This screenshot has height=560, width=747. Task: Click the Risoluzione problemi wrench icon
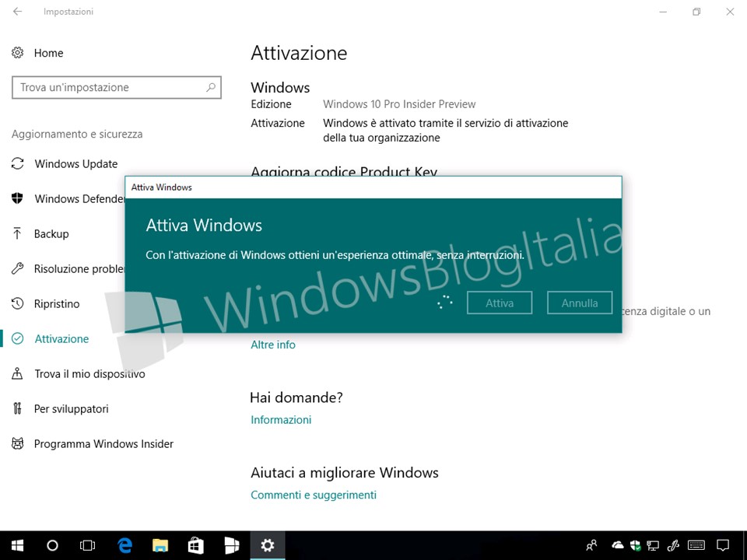pos(18,268)
